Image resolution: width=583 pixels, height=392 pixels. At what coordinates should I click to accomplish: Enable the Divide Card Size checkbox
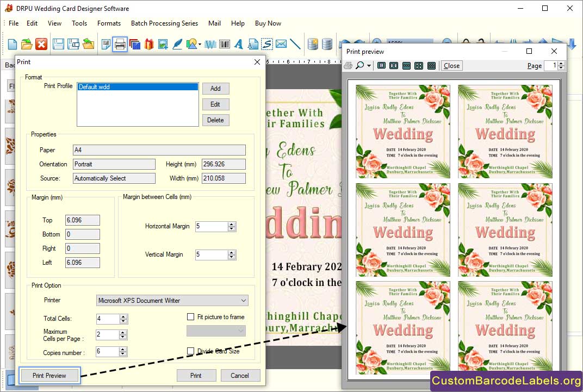[x=191, y=351]
